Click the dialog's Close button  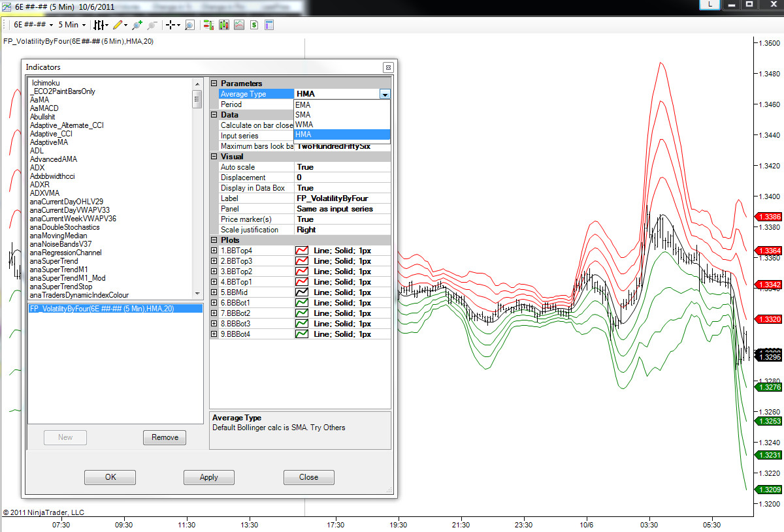pos(308,477)
